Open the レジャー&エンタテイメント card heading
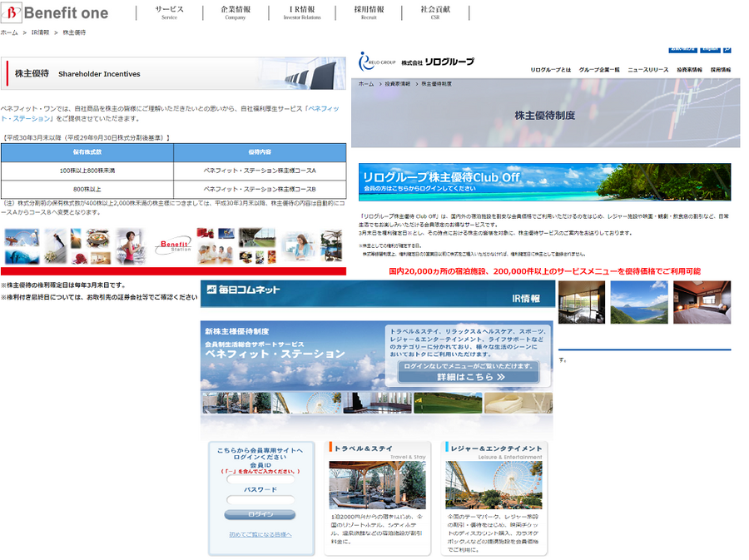The width and height of the screenshot is (749, 560). [x=496, y=448]
